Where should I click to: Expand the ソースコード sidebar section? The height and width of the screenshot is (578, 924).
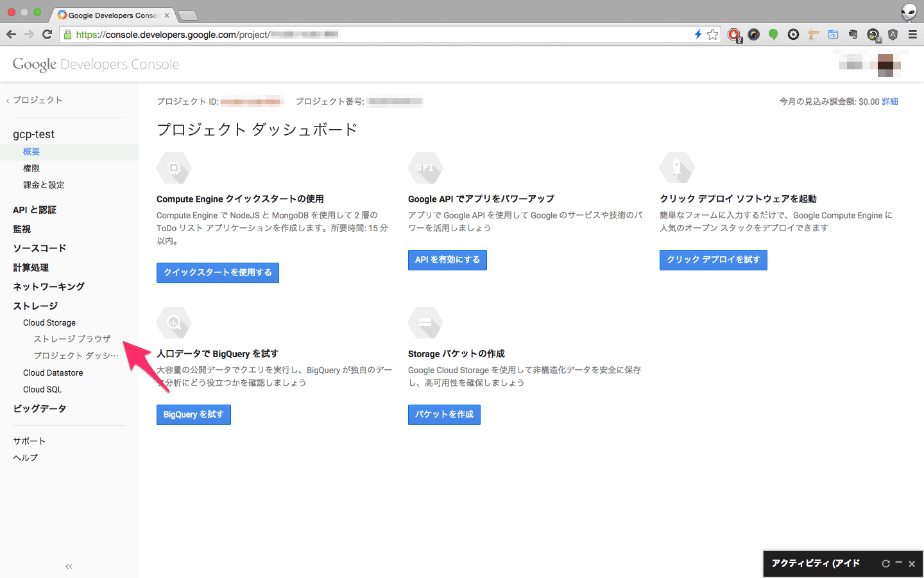(x=40, y=249)
